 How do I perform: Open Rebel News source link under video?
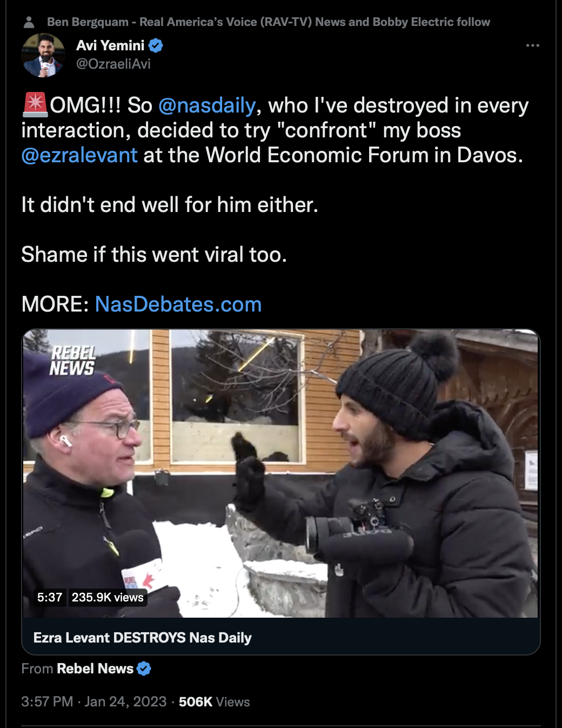95,669
